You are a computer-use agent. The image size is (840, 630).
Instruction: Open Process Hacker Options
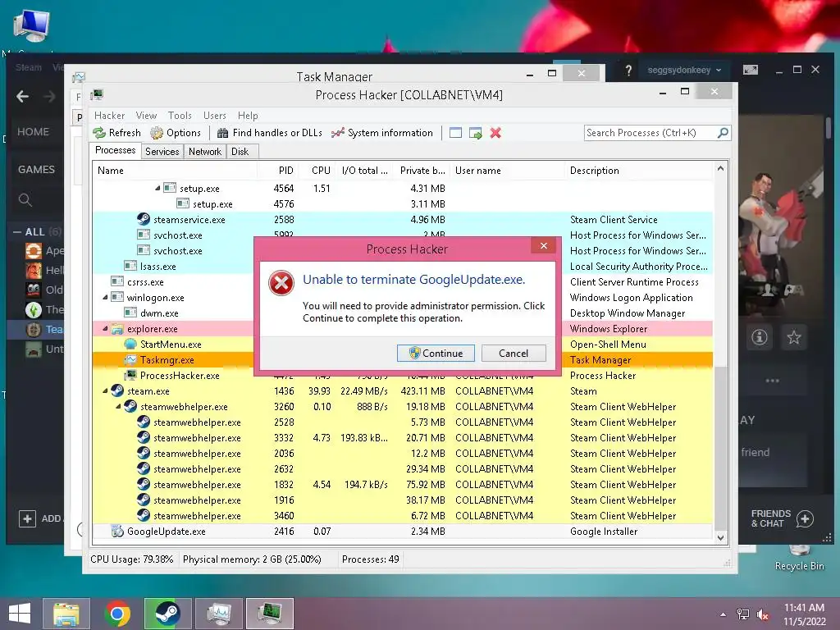176,133
